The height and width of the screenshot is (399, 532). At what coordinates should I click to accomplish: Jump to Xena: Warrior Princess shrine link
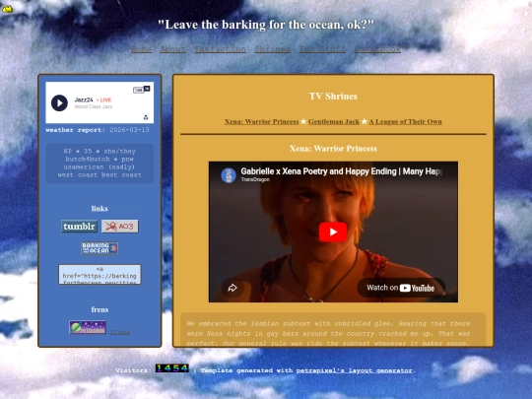pyautogui.click(x=262, y=121)
